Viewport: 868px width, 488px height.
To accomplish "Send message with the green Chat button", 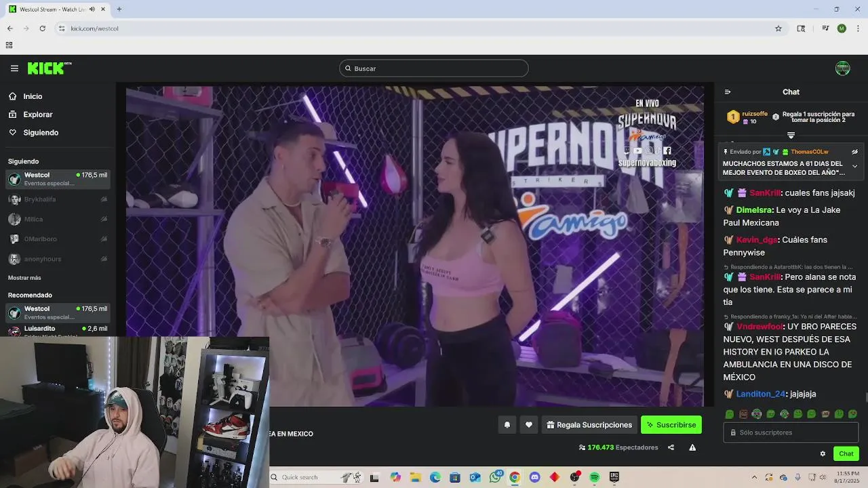I will point(846,453).
